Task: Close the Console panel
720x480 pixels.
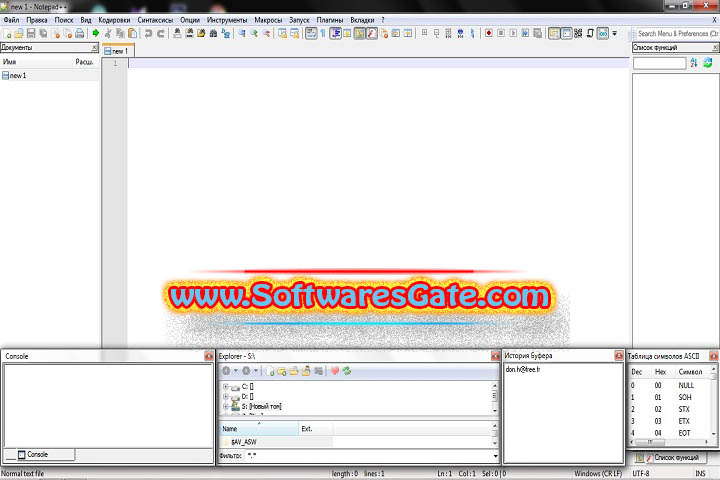Action: click(x=208, y=356)
